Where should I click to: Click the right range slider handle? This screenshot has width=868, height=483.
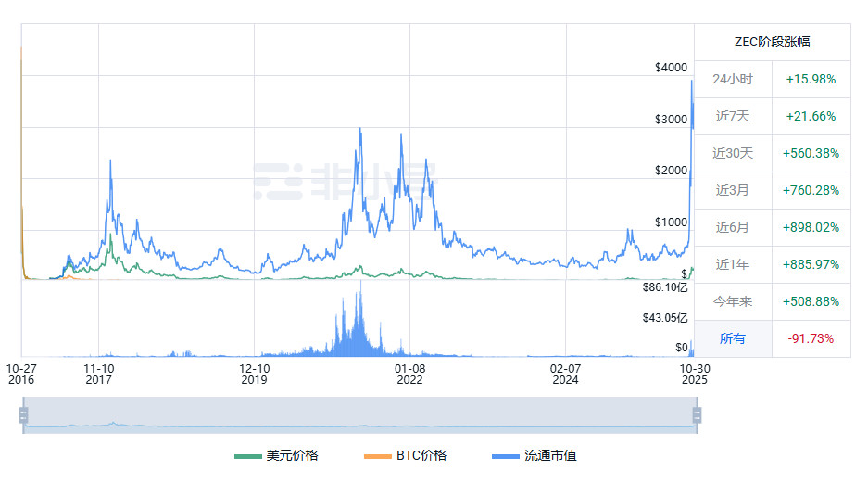[697, 415]
